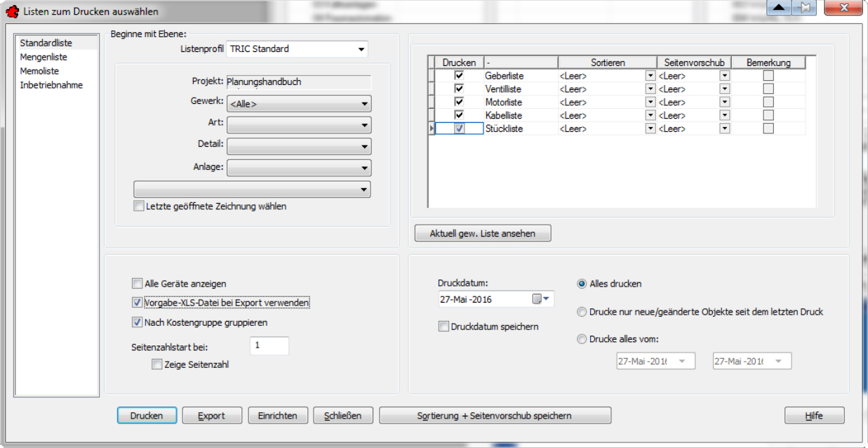Click the Seitenzahlstart bei input field
Viewport: 868px width, 448px height.
click(269, 346)
